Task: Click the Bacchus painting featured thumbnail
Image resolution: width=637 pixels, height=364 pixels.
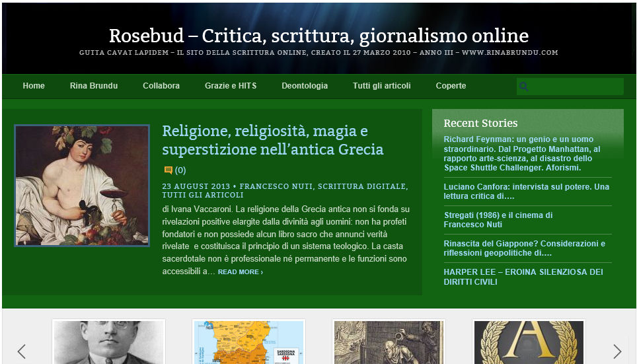Action: [82, 186]
